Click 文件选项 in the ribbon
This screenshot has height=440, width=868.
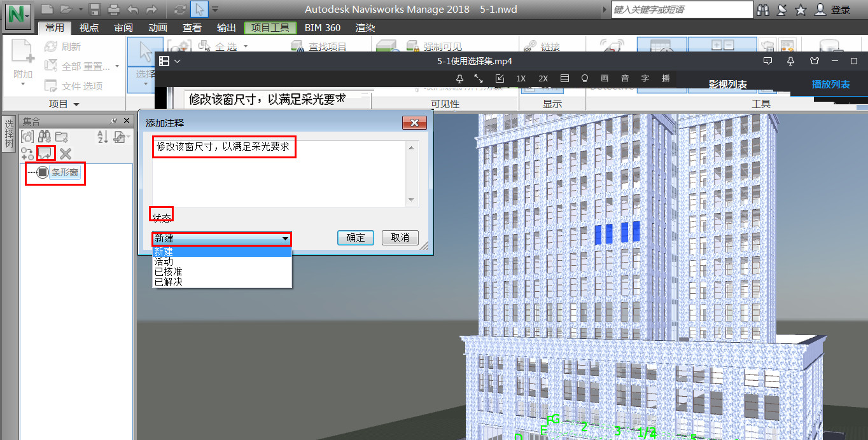[x=74, y=86]
